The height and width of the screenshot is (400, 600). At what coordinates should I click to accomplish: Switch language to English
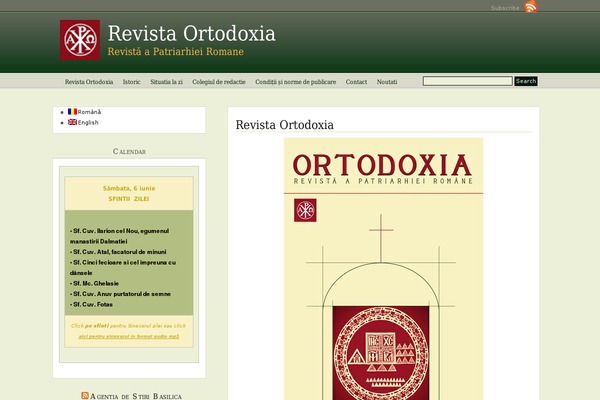(x=88, y=122)
